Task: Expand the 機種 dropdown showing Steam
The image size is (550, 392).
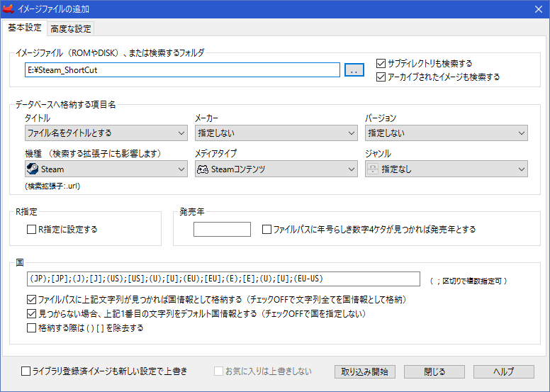Action: coord(106,169)
